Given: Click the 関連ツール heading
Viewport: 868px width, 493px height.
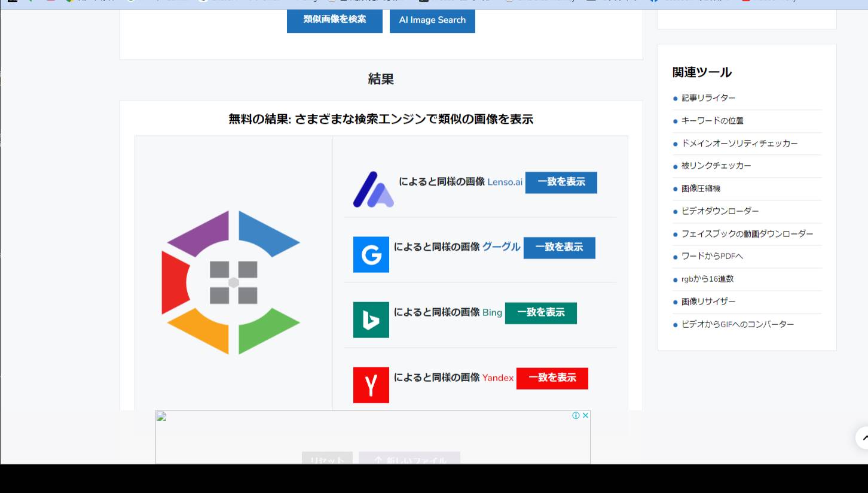Looking at the screenshot, I should (x=702, y=72).
